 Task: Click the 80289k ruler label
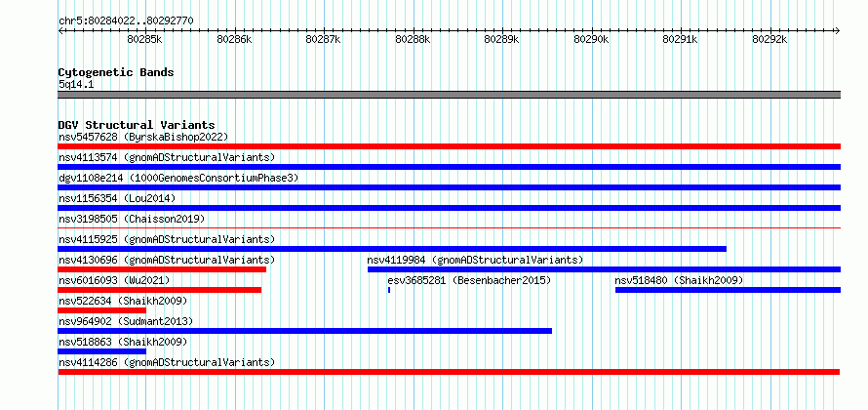point(501,39)
